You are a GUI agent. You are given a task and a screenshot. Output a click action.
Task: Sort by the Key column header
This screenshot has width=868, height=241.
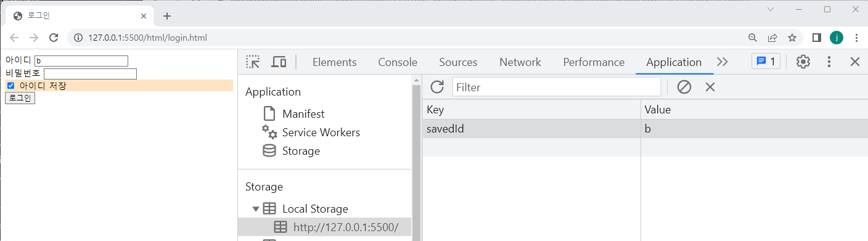pyautogui.click(x=531, y=110)
